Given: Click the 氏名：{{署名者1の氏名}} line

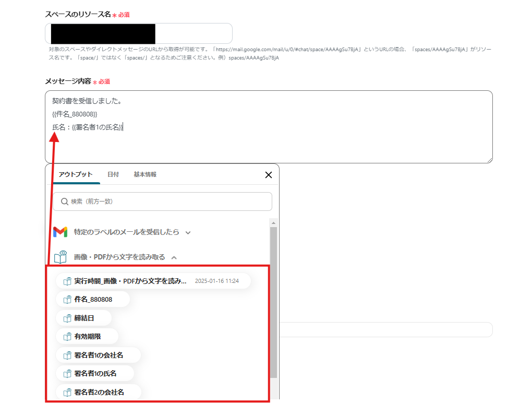Looking at the screenshot, I should 88,127.
